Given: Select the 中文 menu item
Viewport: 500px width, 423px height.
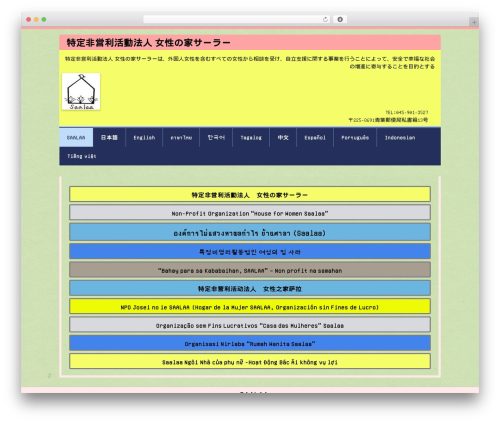Looking at the screenshot, I should click(283, 137).
